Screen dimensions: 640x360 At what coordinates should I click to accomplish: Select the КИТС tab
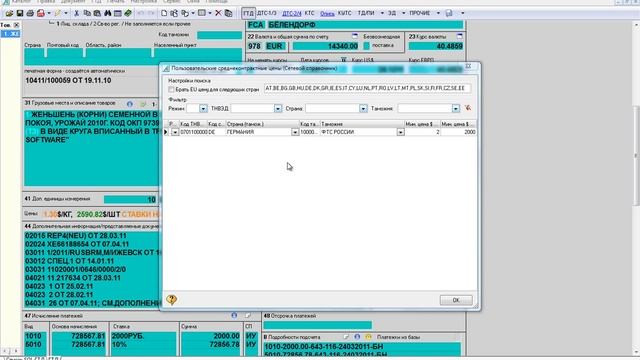(x=344, y=13)
